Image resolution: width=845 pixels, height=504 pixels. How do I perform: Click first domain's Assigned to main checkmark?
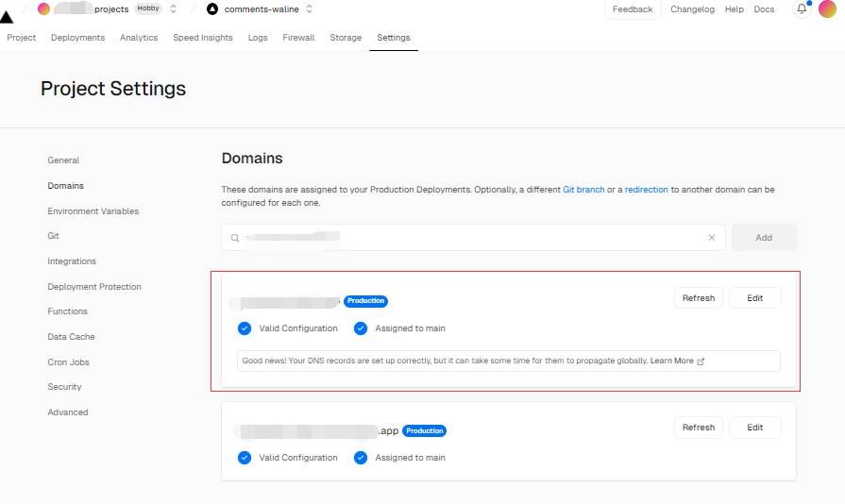click(x=361, y=328)
